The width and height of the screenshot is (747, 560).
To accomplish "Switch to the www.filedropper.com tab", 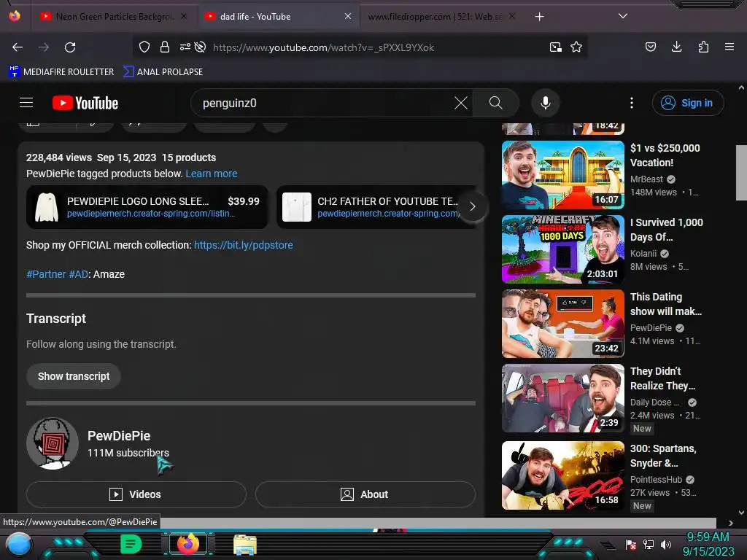I will [433, 17].
